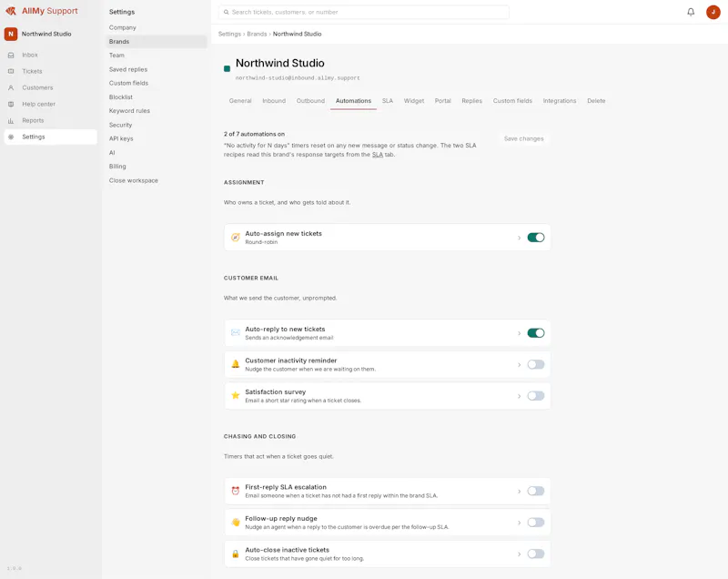This screenshot has height=579, width=728.
Task: Open the user profile avatar
Action: pos(713,12)
